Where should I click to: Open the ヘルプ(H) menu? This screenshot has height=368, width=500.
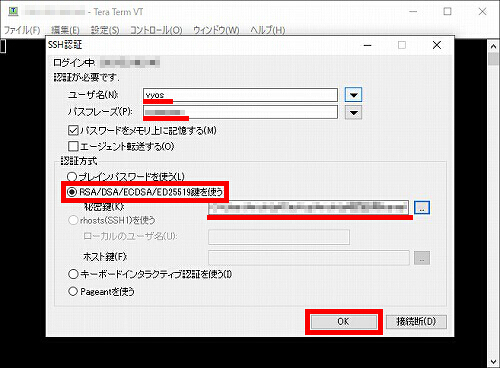click(x=268, y=30)
